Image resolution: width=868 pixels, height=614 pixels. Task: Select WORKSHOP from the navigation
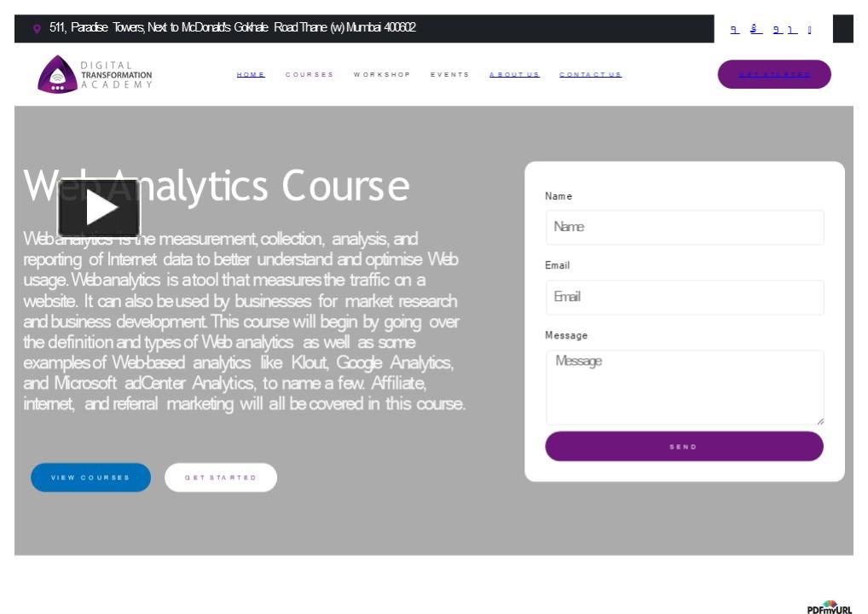click(x=382, y=74)
